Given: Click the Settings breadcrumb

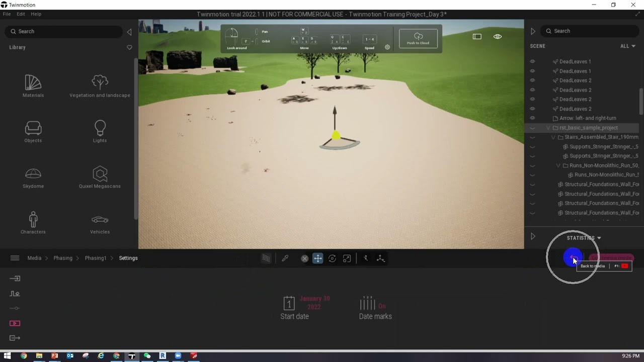Looking at the screenshot, I should [128, 258].
